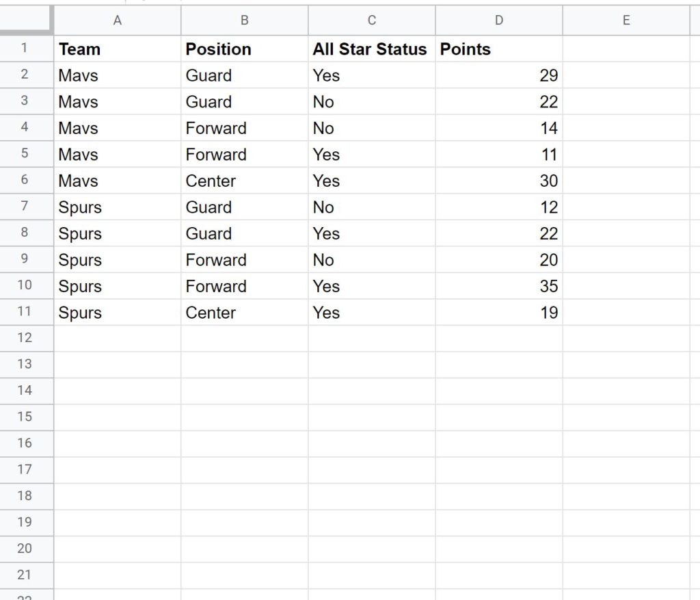Click the Mavs Center row's Yes cell
Screen dimensions: 700x600
point(371,181)
